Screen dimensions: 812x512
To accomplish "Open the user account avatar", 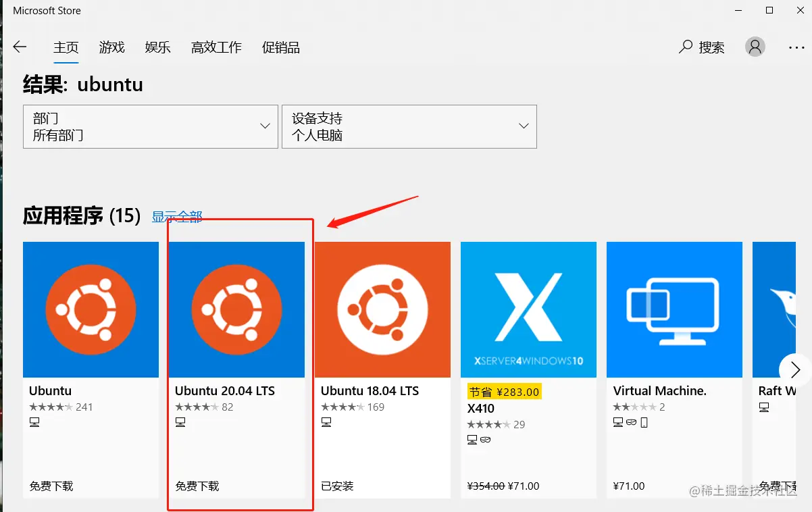I will [x=755, y=47].
